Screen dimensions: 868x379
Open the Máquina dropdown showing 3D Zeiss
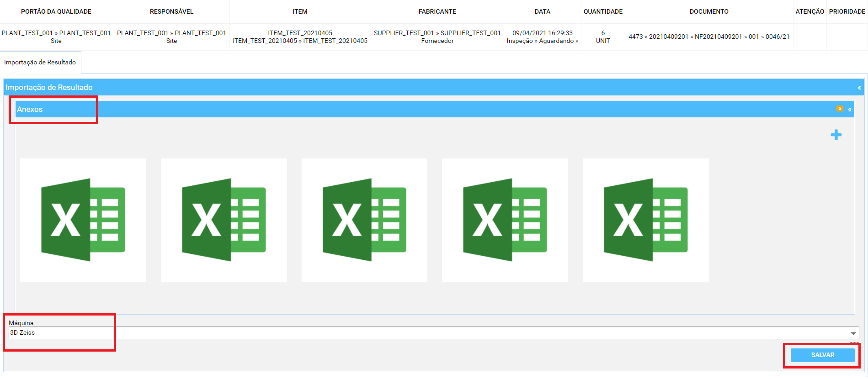434,333
